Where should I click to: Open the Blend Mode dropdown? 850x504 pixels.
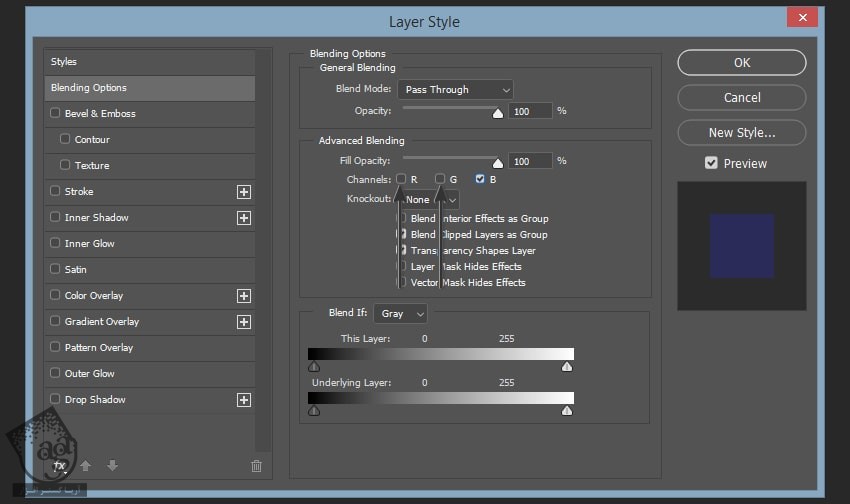pos(455,90)
